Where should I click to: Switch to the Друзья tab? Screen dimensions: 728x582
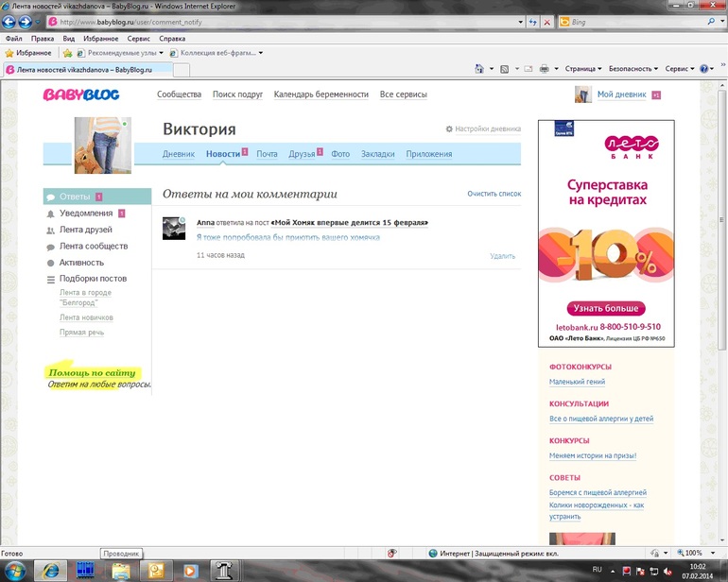coord(302,154)
